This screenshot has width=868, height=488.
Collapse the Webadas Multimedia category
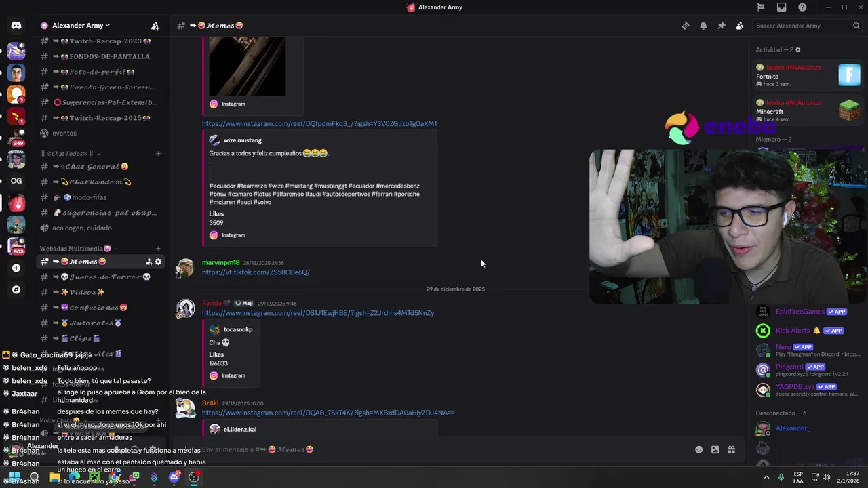click(79, 249)
